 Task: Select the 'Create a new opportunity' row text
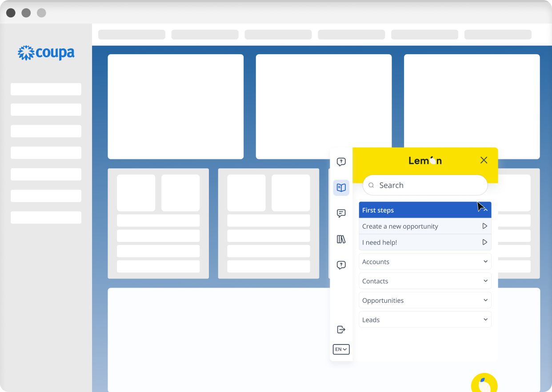click(400, 226)
